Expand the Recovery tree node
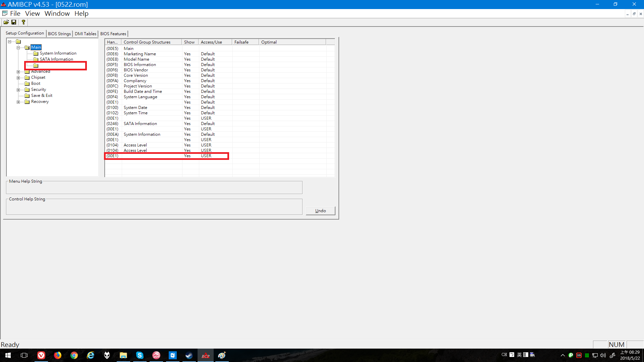Image resolution: width=644 pixels, height=362 pixels. 18,102
